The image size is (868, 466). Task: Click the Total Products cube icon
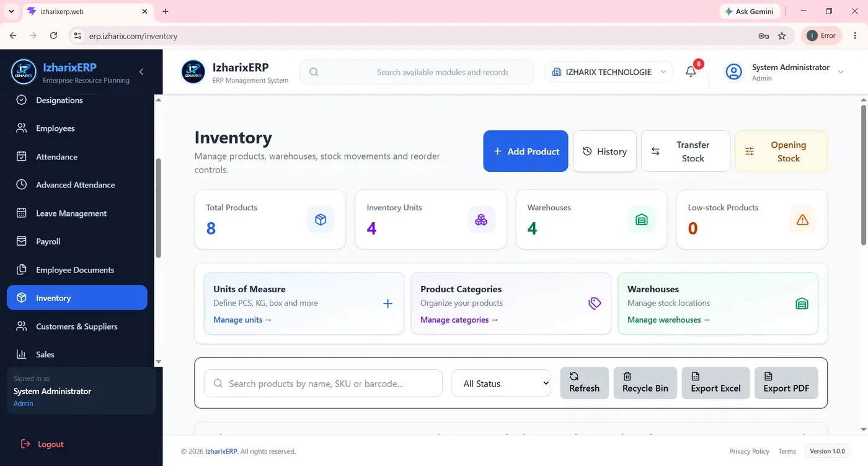click(321, 220)
